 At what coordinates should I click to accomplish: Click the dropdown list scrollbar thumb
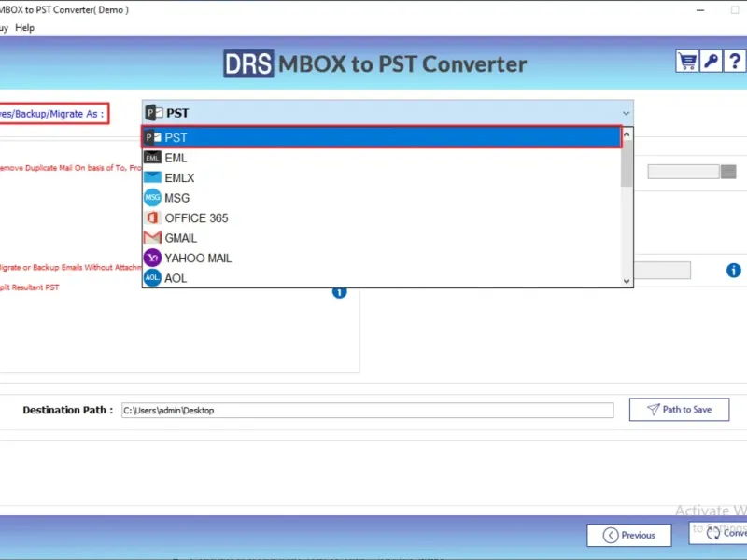point(627,164)
